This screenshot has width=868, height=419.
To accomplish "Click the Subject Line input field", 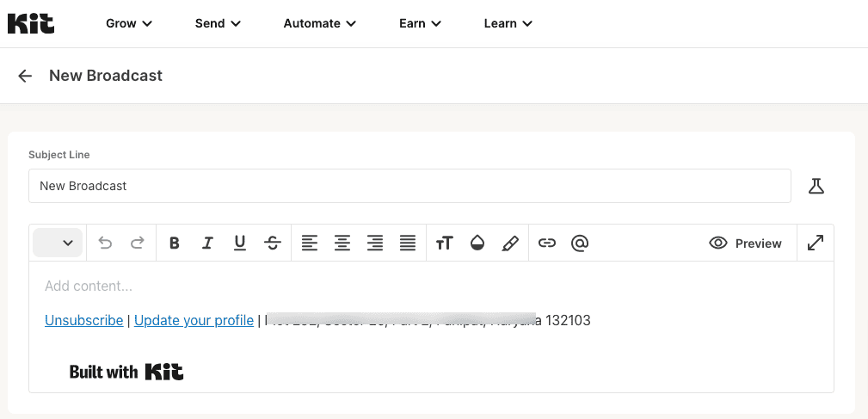I will (x=409, y=186).
